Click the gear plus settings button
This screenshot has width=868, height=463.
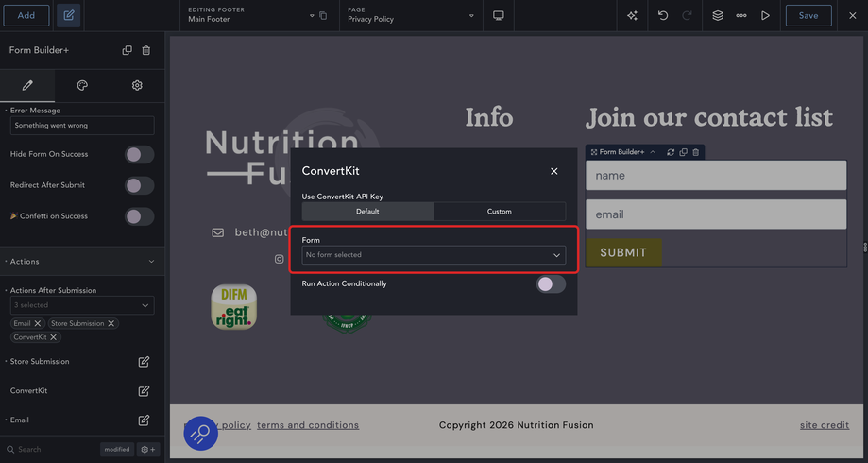point(148,449)
